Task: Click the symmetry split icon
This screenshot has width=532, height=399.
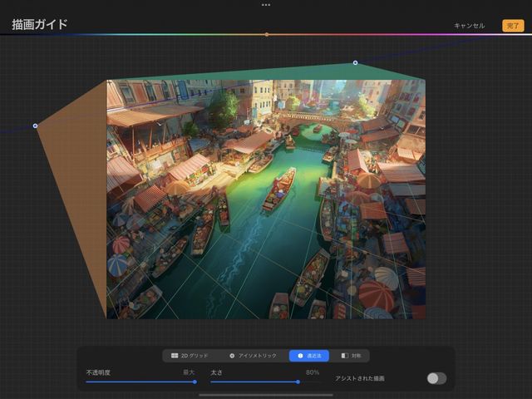Action: (x=345, y=356)
